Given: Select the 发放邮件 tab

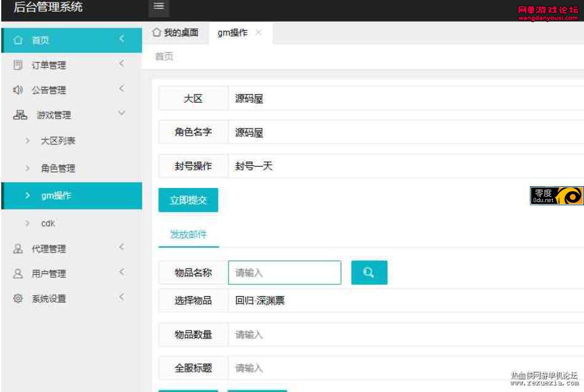Looking at the screenshot, I should tap(189, 235).
